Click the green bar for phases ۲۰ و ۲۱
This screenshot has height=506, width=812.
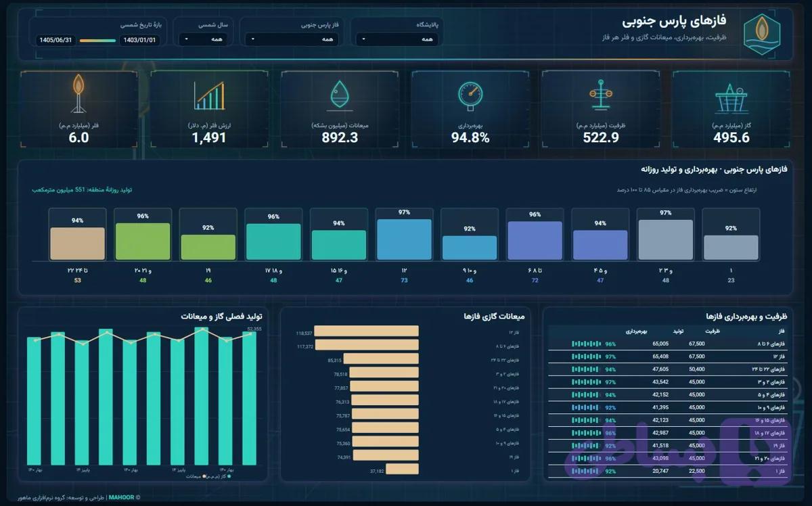pos(142,241)
